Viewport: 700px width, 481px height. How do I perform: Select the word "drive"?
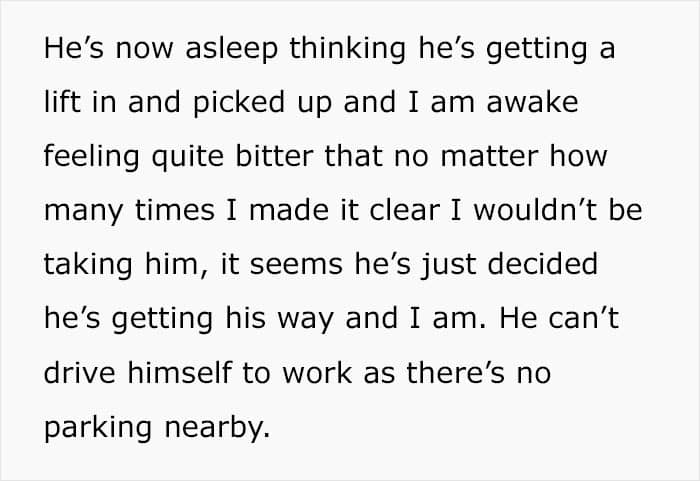pos(80,372)
